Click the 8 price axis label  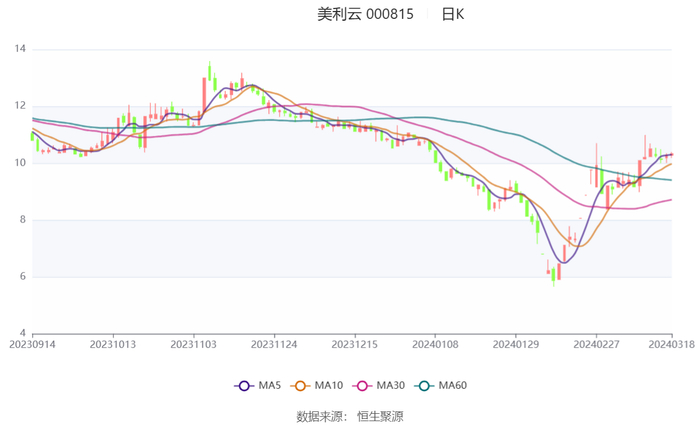click(23, 220)
